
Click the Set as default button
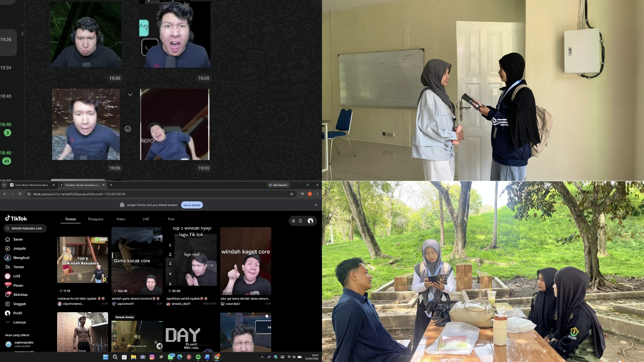point(192,205)
